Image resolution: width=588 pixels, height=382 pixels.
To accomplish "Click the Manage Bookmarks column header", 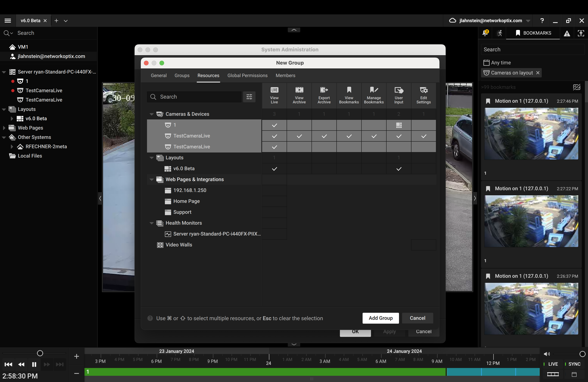I will click(374, 95).
